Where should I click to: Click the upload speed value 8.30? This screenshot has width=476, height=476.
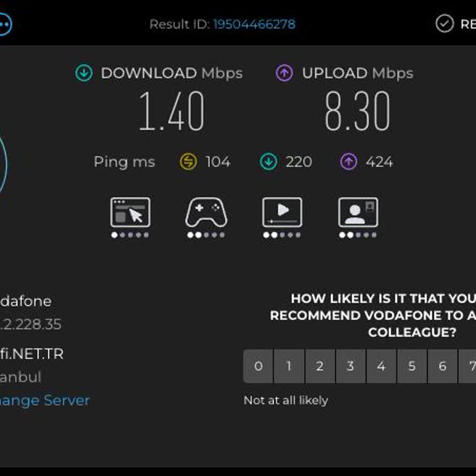point(357,111)
